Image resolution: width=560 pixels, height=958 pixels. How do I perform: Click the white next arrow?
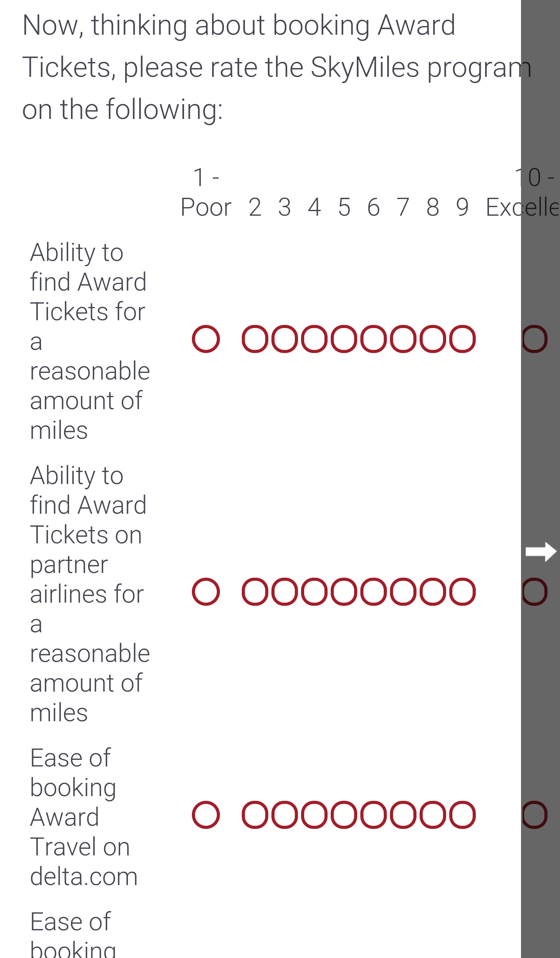(541, 552)
